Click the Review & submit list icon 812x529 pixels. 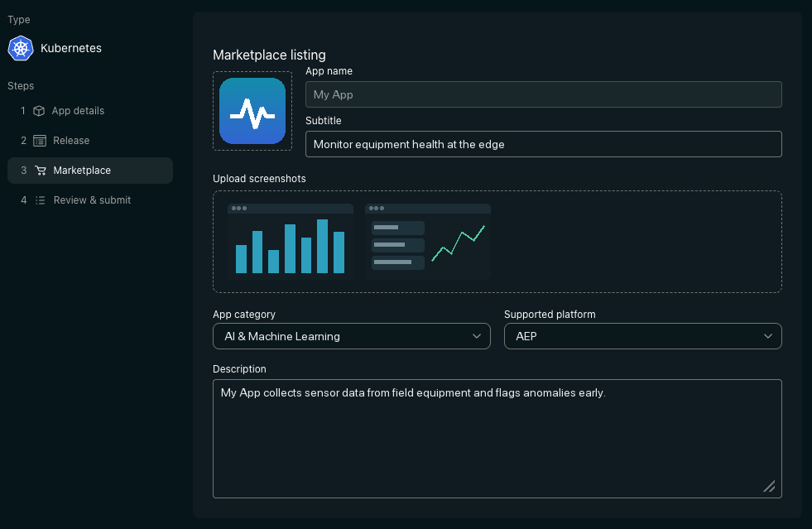pyautogui.click(x=41, y=200)
